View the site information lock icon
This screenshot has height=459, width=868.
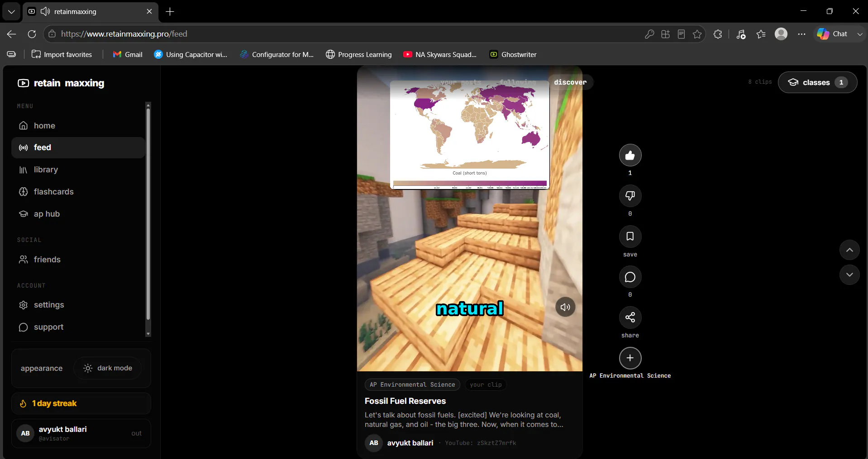click(x=52, y=34)
